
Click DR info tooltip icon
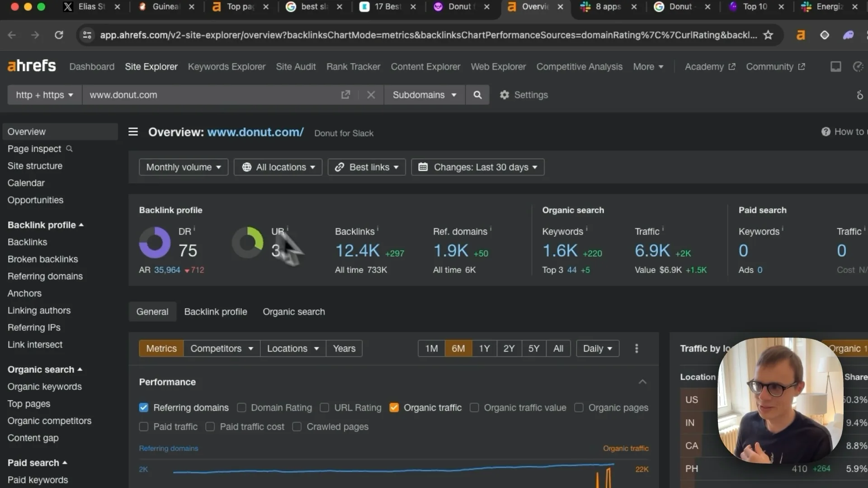(194, 228)
